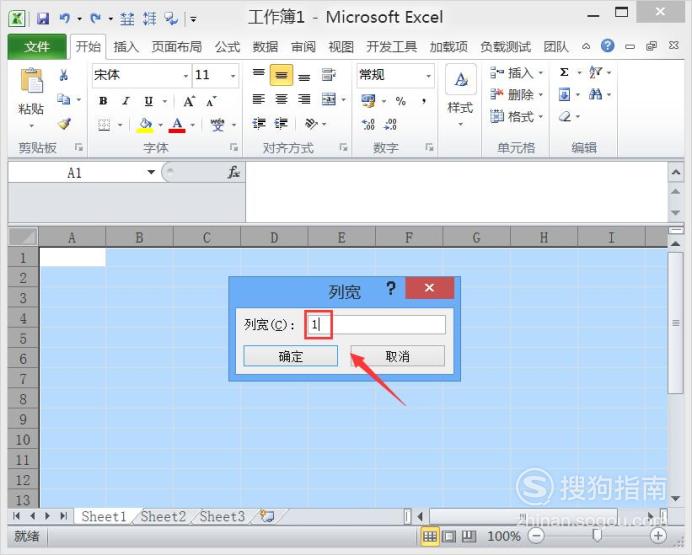Click increase indent icon
The height and width of the screenshot is (555, 692).
[281, 124]
